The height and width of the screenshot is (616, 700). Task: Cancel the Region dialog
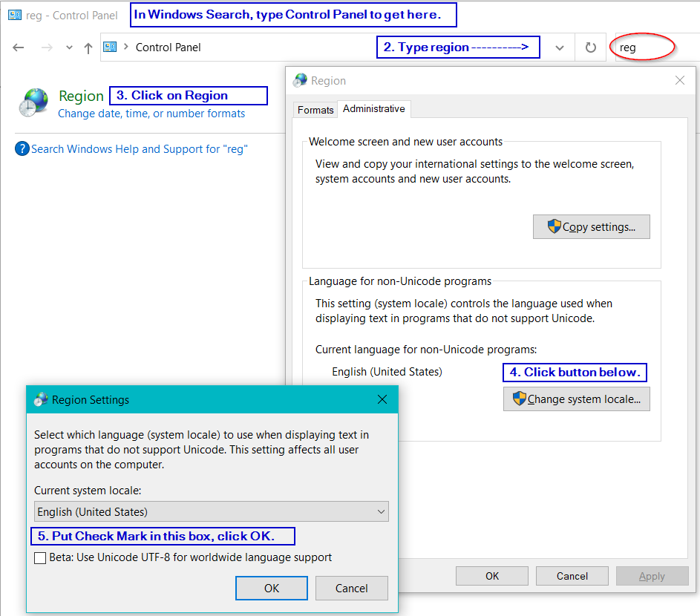click(572, 576)
